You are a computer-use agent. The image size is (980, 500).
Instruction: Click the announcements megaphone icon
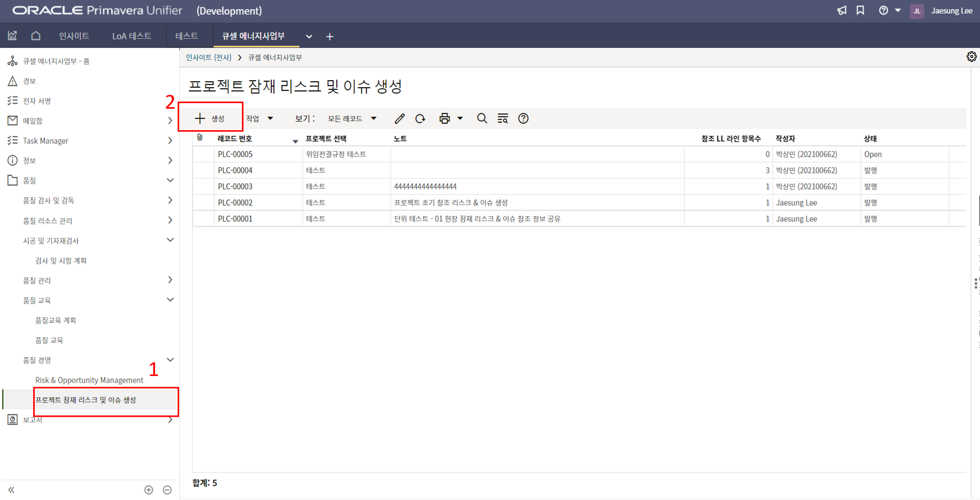click(842, 11)
